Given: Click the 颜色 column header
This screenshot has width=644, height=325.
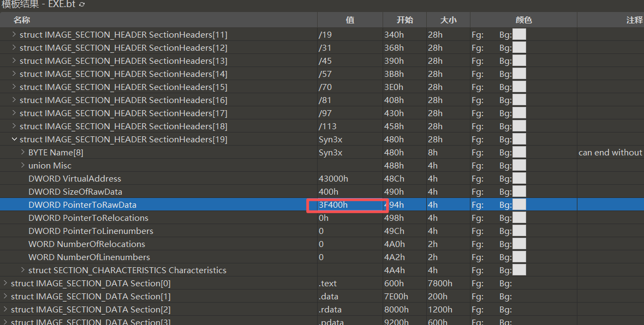Looking at the screenshot, I should pyautogui.click(x=523, y=20).
